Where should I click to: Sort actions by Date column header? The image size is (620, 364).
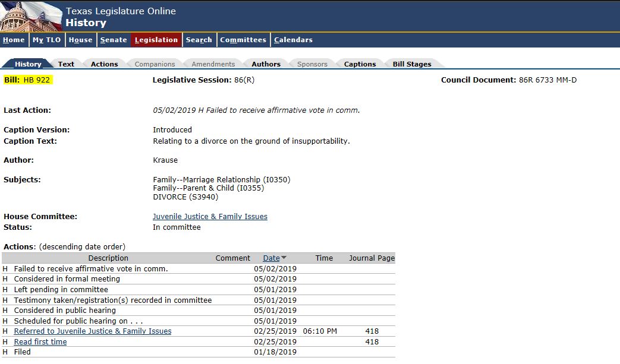271,258
